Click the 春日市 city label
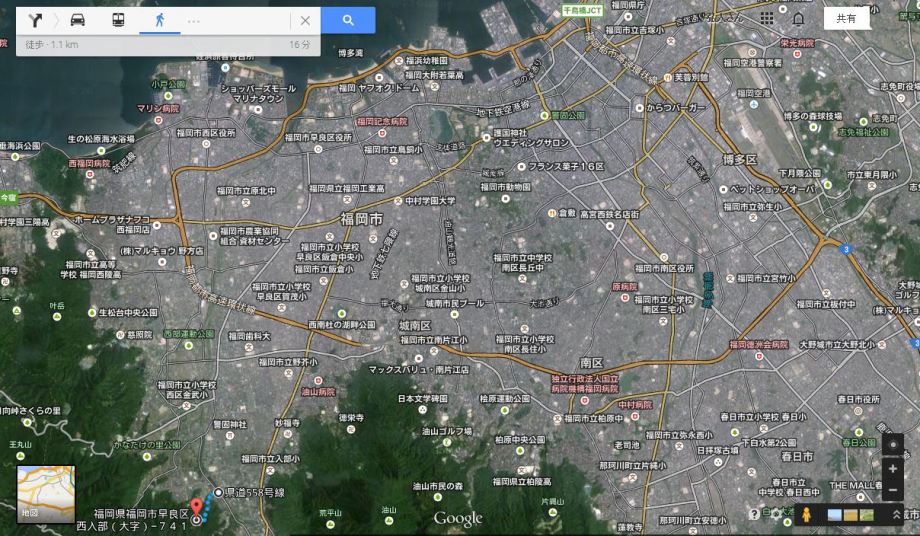 click(797, 456)
